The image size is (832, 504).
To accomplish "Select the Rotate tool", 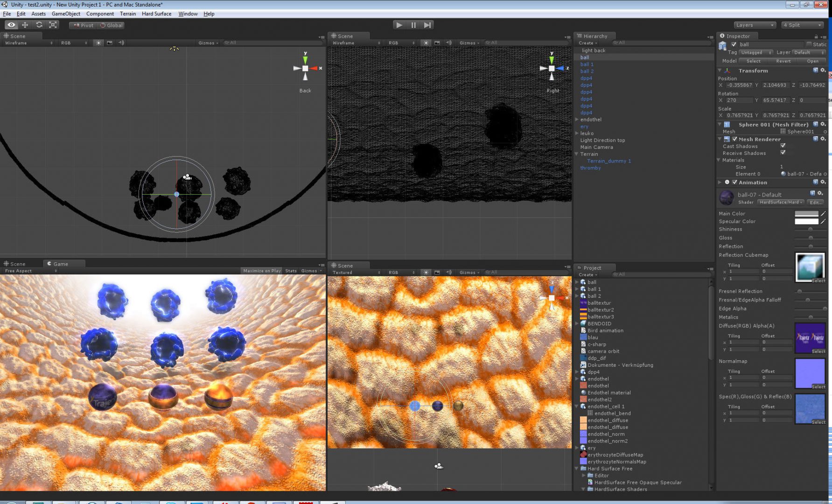I will pos(38,25).
